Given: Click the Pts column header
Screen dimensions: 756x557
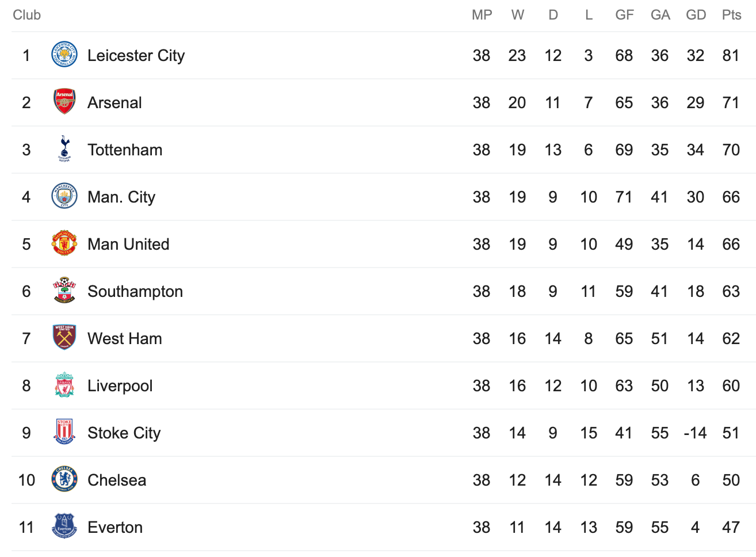Looking at the screenshot, I should [x=731, y=15].
